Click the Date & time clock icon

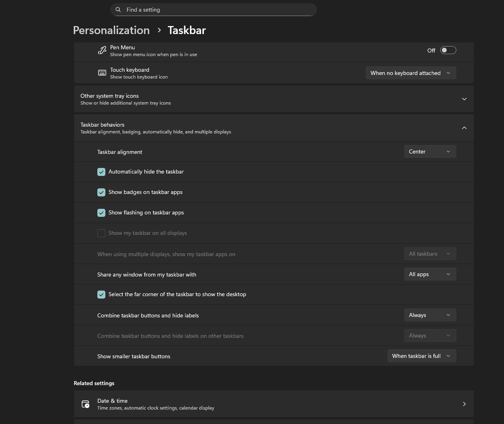click(85, 404)
